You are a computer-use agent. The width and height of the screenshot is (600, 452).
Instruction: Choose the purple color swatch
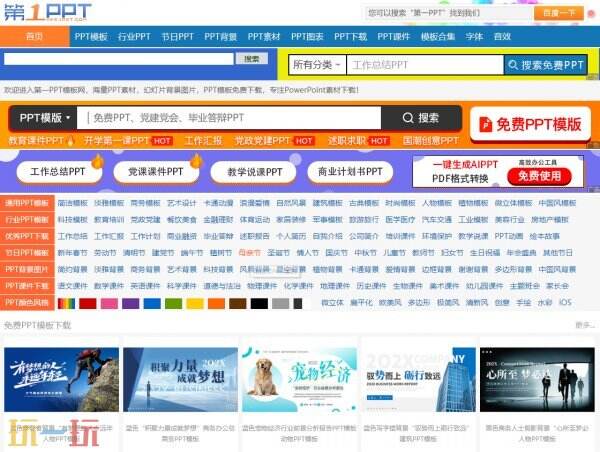click(130, 304)
